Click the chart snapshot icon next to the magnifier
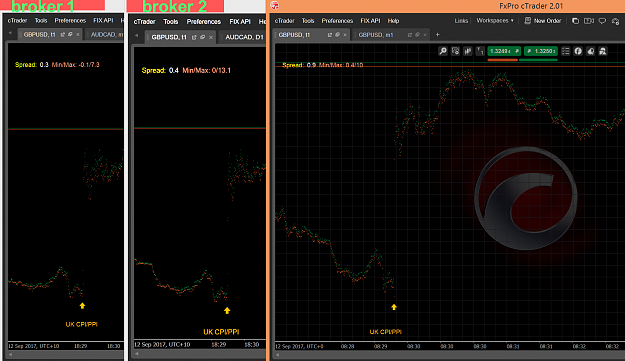This screenshot has width=625, height=361. [455, 51]
